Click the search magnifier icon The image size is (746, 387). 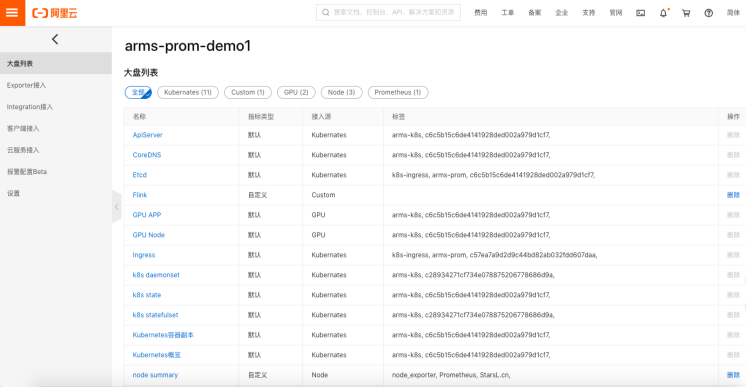[325, 12]
